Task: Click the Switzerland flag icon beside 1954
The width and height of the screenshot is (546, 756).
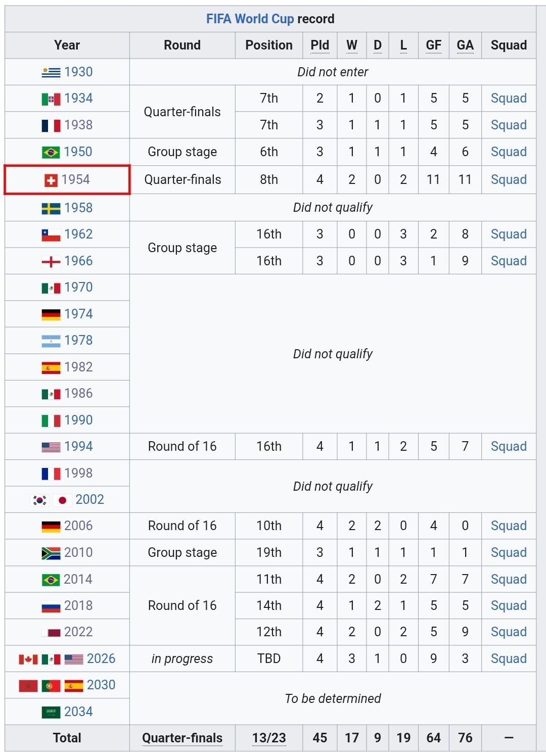Action: tap(51, 180)
